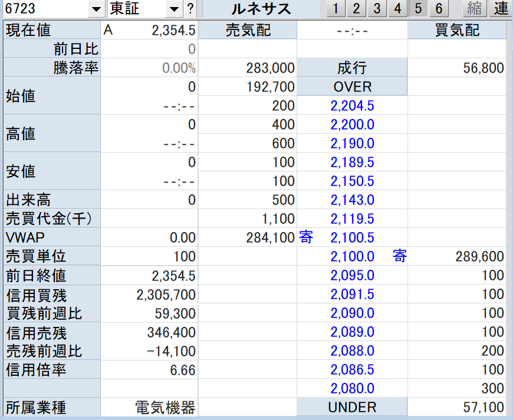Select the 2,204.5 ask price
Screen dimensions: 513x420
(x=352, y=106)
